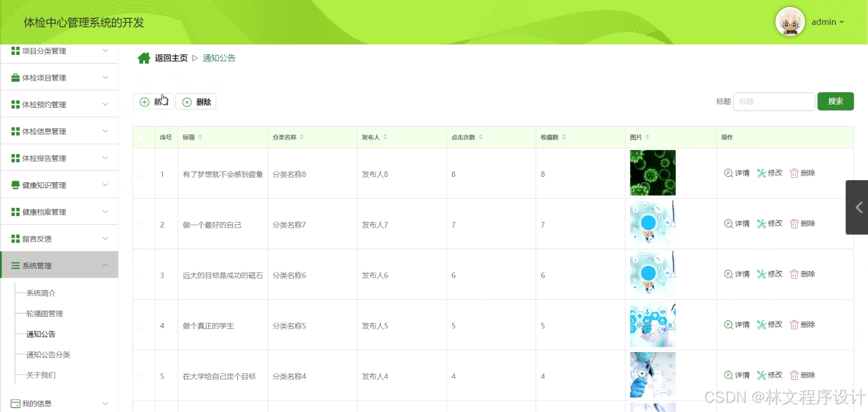Open 留言反馈 menu label

click(37, 239)
